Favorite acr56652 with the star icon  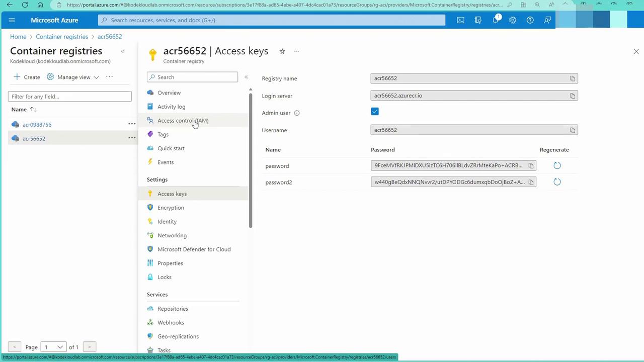tap(282, 51)
